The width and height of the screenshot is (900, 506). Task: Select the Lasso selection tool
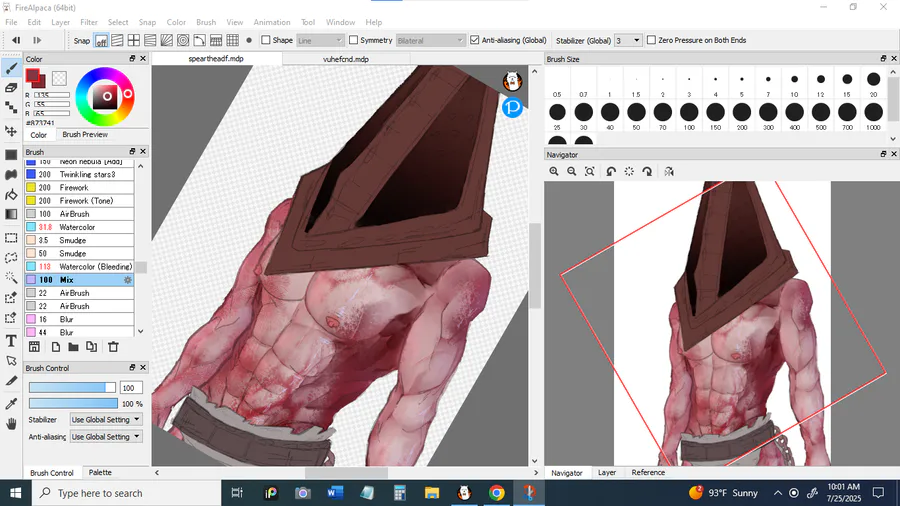click(11, 258)
